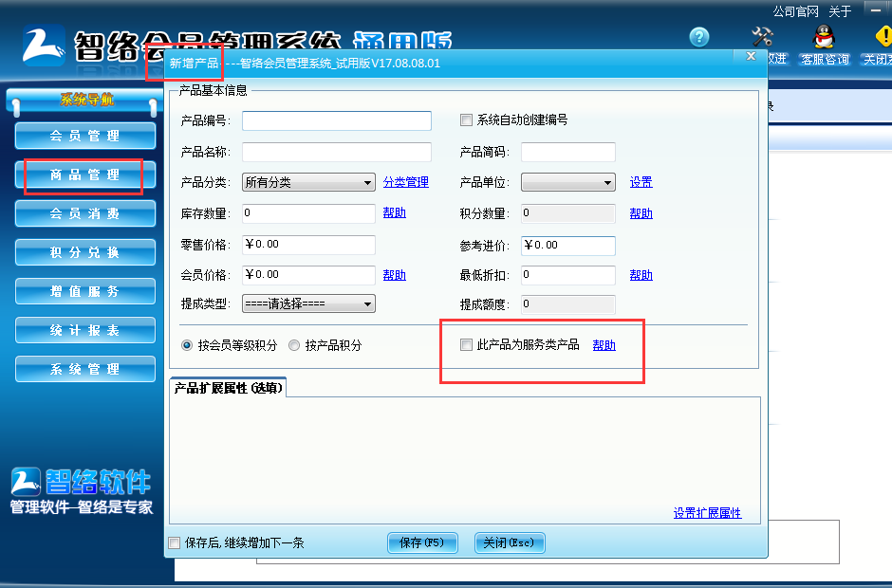This screenshot has width=892, height=588.
Task: Tick 保存后,继续增加下一条 checkbox
Action: tap(174, 543)
